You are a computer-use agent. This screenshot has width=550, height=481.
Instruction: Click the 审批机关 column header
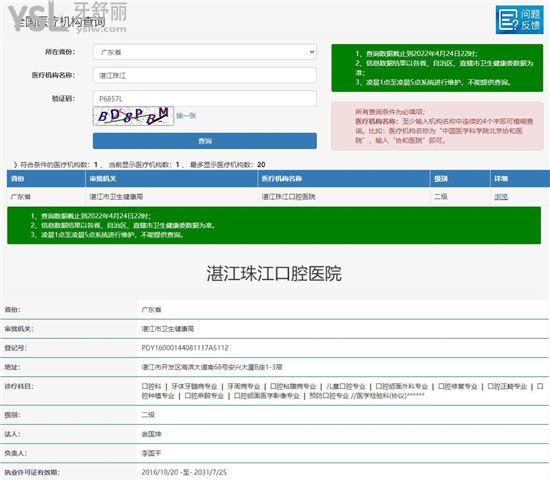coord(171,179)
